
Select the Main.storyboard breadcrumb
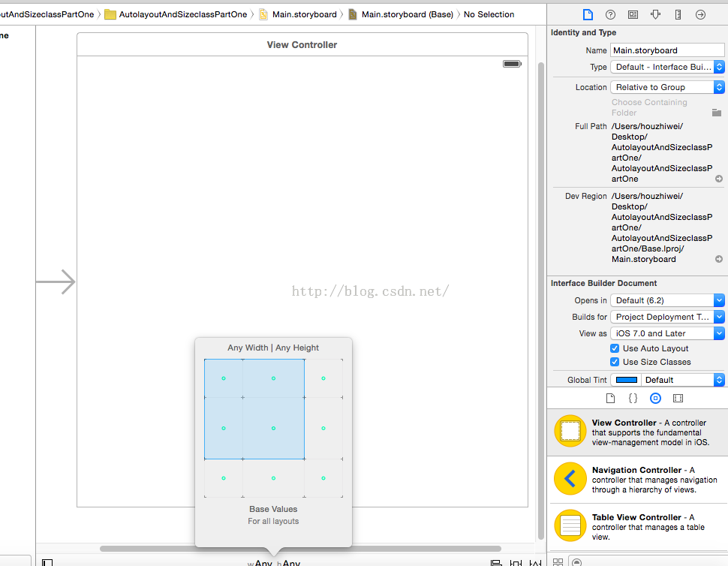click(x=298, y=14)
